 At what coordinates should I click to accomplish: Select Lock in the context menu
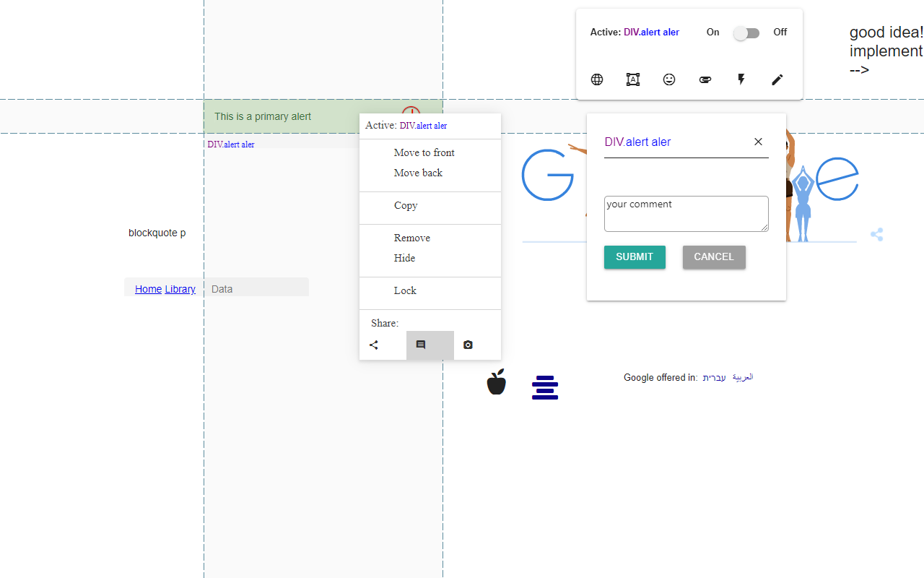coord(405,290)
